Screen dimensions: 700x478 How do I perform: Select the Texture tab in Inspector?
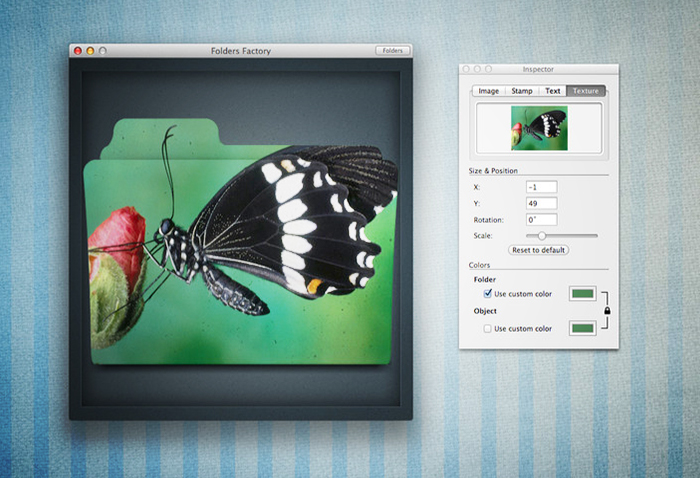pyautogui.click(x=585, y=91)
